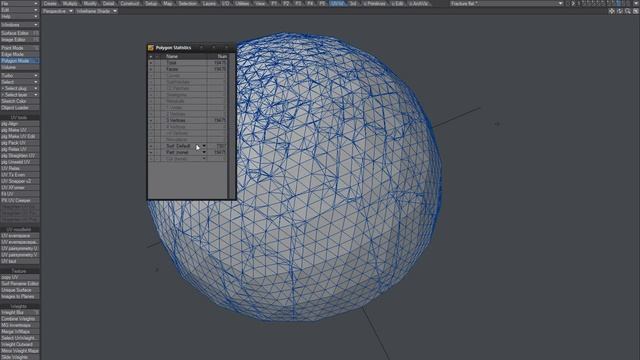The height and width of the screenshot is (360, 640).
Task: Click the Merge VMaps button
Action: 20,332
